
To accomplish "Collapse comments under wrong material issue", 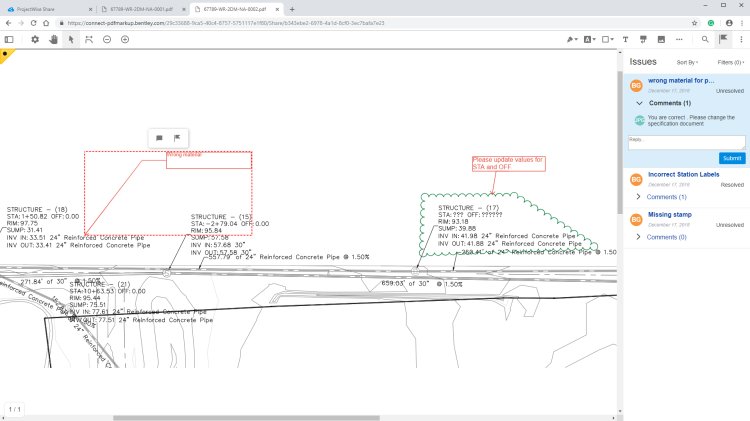I will click(x=639, y=103).
